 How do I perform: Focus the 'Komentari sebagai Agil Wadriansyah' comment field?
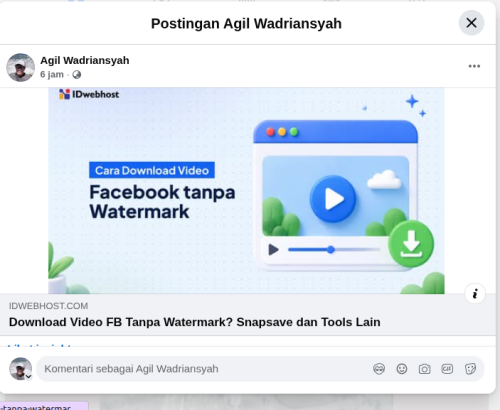(x=203, y=369)
